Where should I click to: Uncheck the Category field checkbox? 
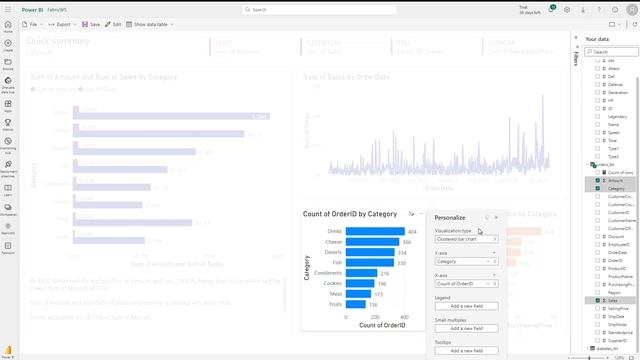(598, 188)
